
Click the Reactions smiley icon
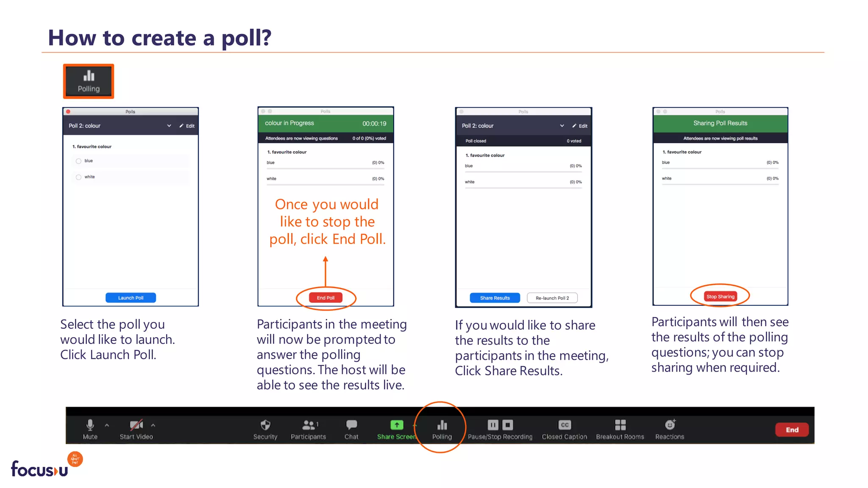coord(670,425)
